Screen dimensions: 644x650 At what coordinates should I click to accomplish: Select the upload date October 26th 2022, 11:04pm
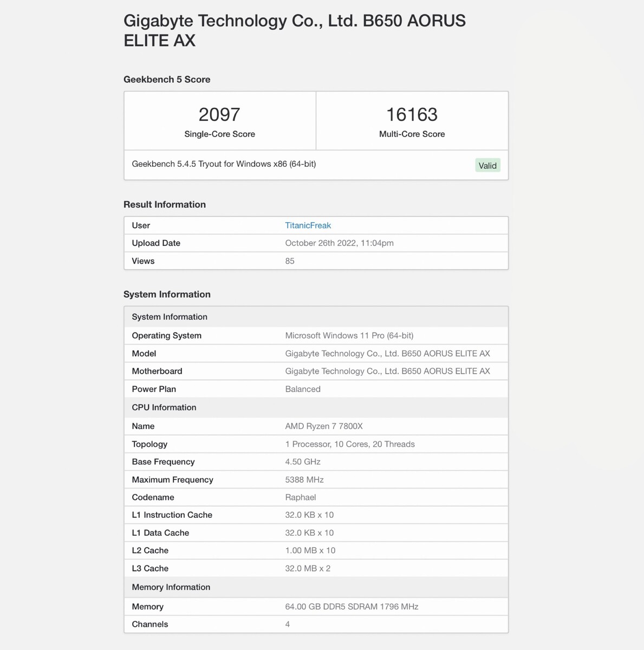point(339,243)
